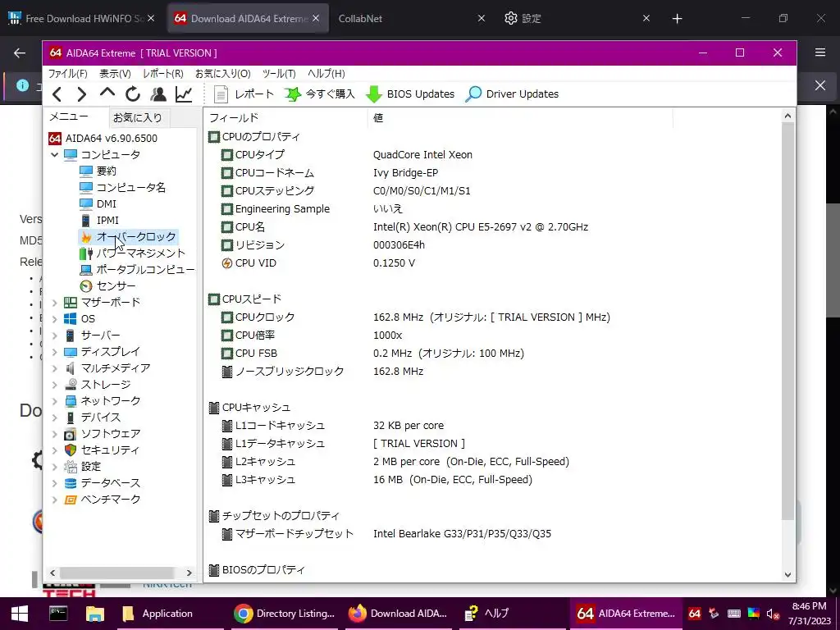Go forward with the right arrow toolbar icon
The image size is (840, 630).
tap(81, 95)
